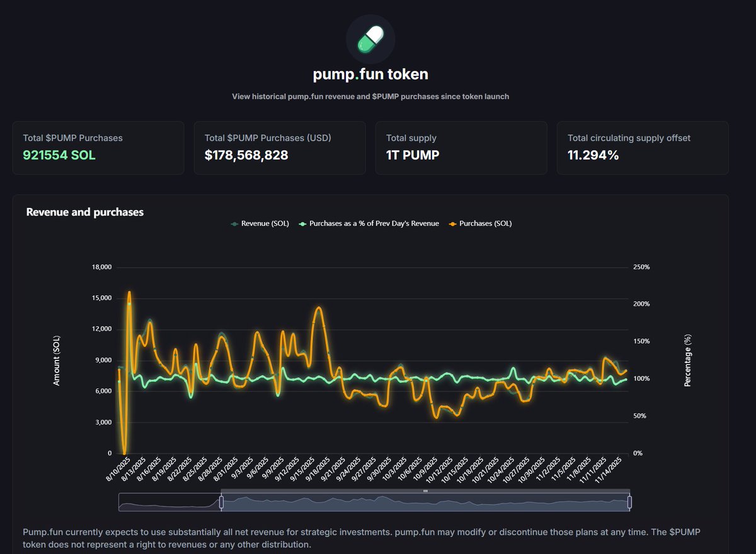Click the Amount (SOL) axis title
Image resolution: width=756 pixels, height=554 pixels.
coord(57,360)
